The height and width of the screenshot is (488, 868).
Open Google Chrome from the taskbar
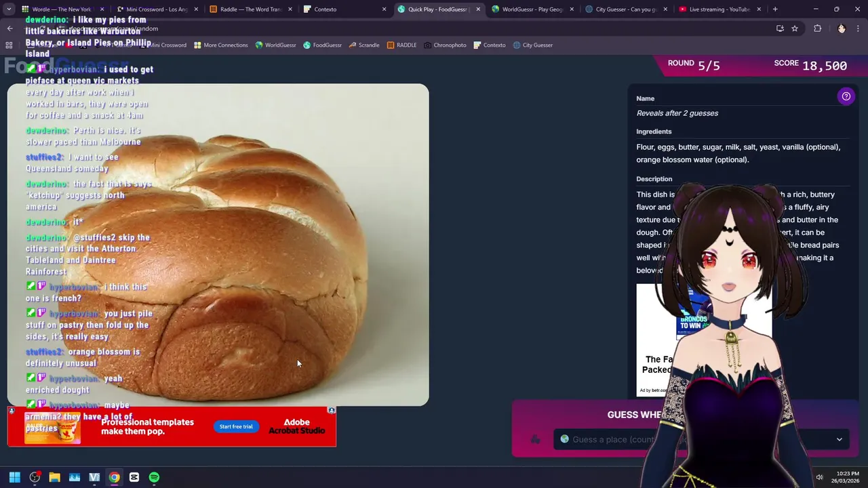115,477
